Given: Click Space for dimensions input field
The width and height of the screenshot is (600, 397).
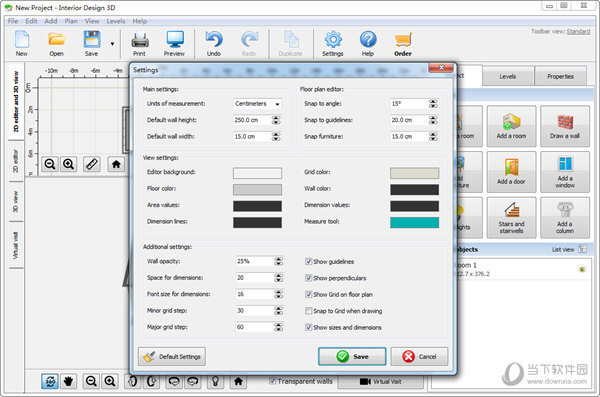Looking at the screenshot, I should pos(255,278).
